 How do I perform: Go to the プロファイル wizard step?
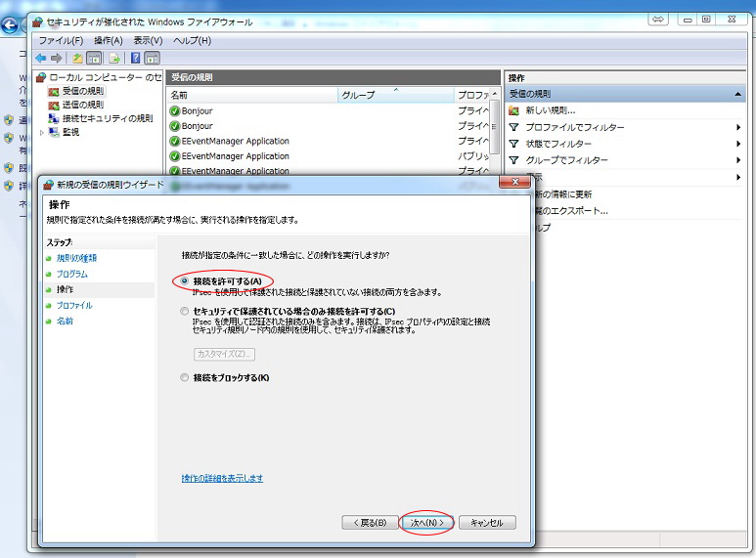tap(74, 305)
